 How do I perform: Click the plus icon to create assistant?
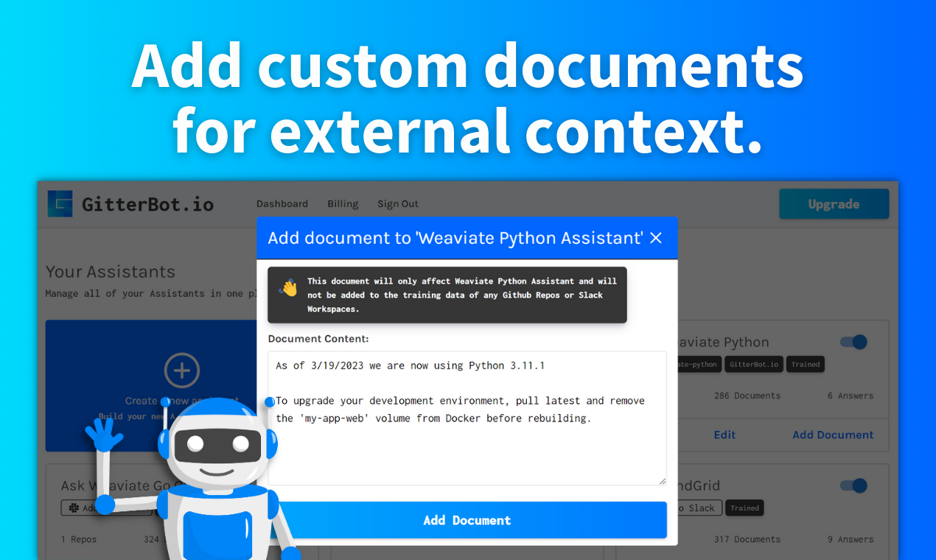pyautogui.click(x=182, y=370)
